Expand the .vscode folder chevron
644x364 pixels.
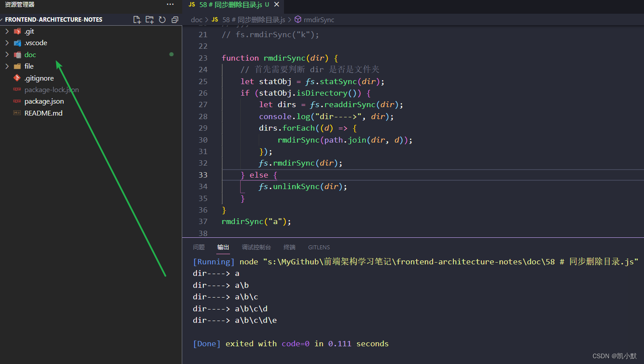pyautogui.click(x=7, y=43)
